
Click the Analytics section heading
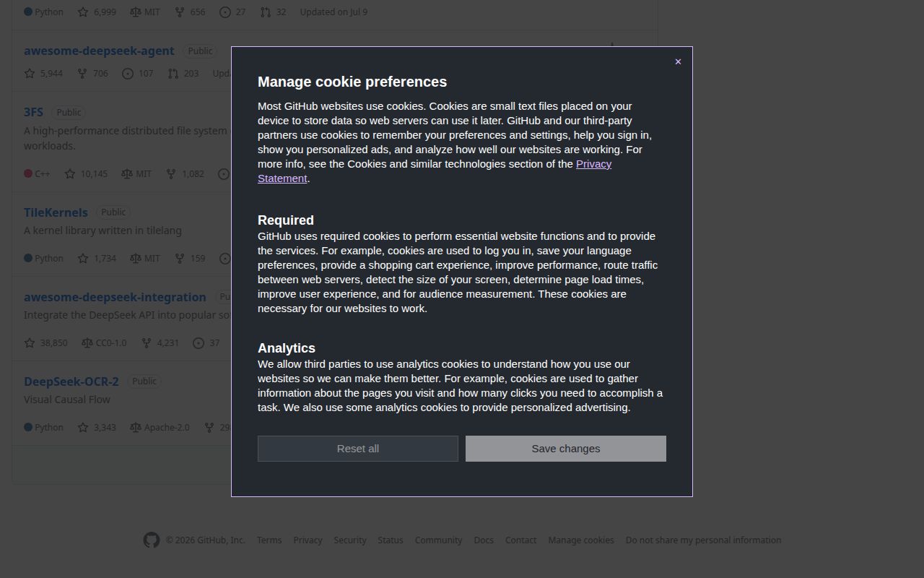pos(287,348)
